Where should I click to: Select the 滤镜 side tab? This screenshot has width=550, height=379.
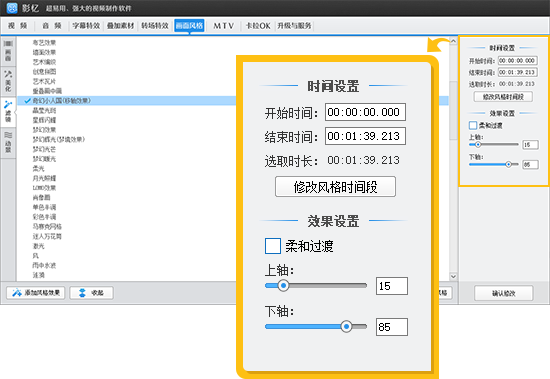click(8, 112)
